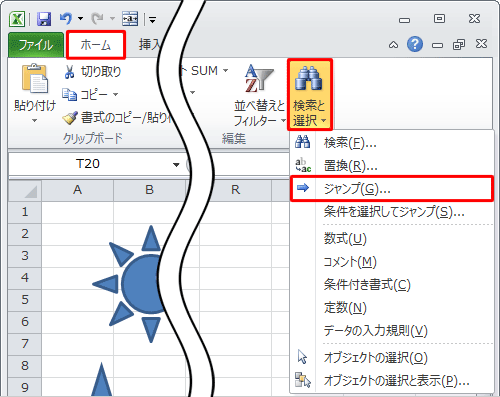This screenshot has height=397, width=500.
Task: Switch to the 挿入 tab
Action: pos(150,45)
